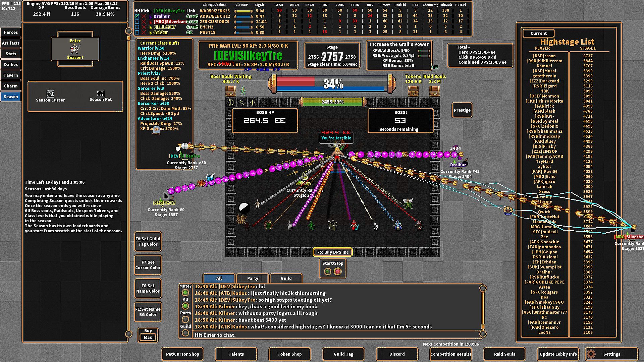The image size is (644, 362).
Task: Click the Season Cursor icon
Action: pos(50,94)
